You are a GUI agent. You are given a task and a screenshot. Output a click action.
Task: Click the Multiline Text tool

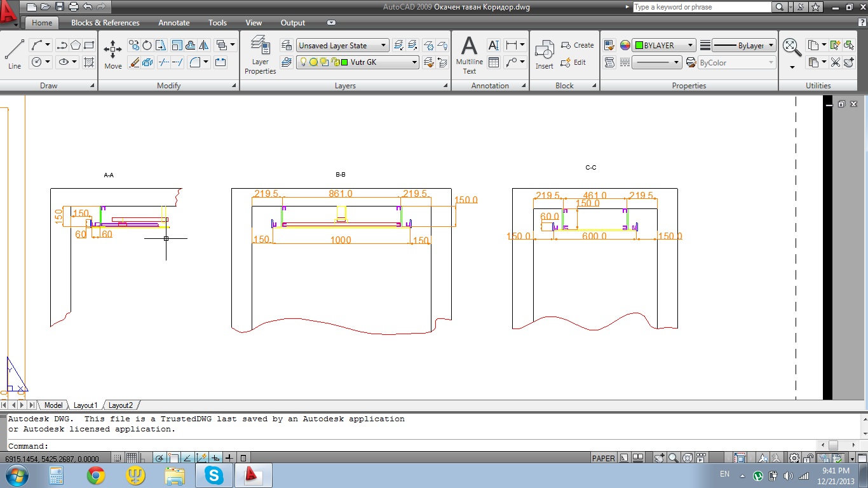pyautogui.click(x=469, y=53)
